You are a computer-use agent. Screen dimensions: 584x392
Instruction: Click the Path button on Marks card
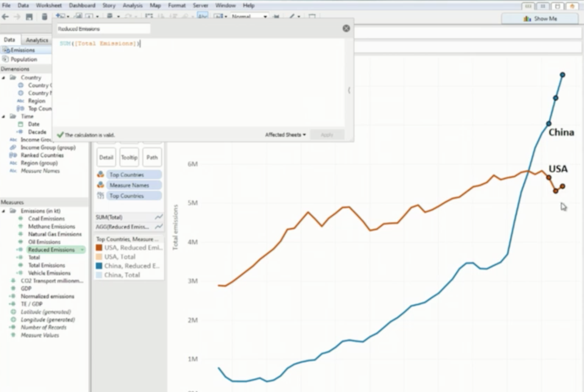tap(152, 157)
